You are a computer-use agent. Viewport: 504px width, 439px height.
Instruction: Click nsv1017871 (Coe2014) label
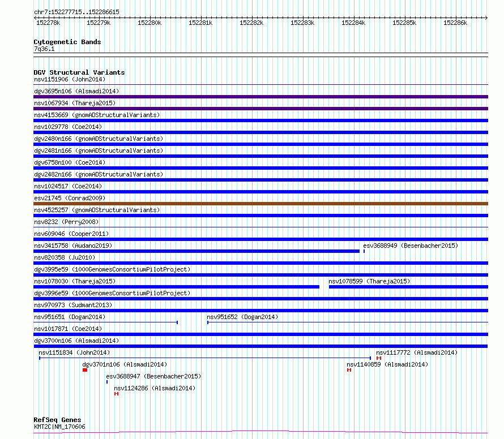tap(68, 329)
